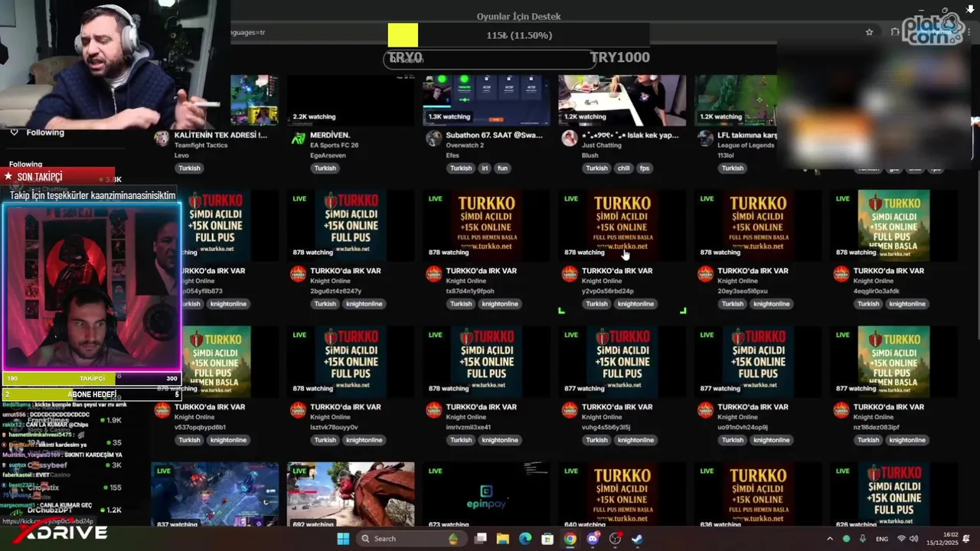Click avatar of channel uo91n0vh24op9j
Image resolution: width=980 pixels, height=551 pixels.
click(x=705, y=410)
